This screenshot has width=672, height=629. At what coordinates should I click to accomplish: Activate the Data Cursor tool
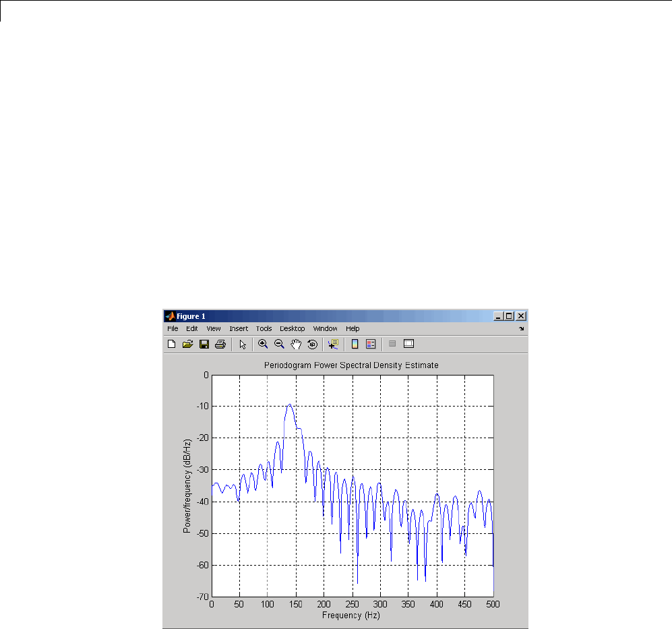click(333, 345)
